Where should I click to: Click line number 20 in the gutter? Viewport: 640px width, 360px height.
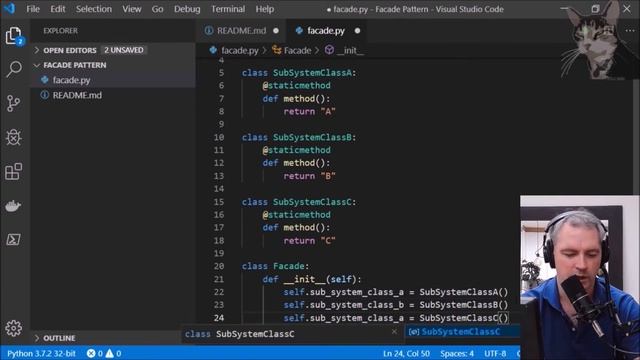click(219, 266)
